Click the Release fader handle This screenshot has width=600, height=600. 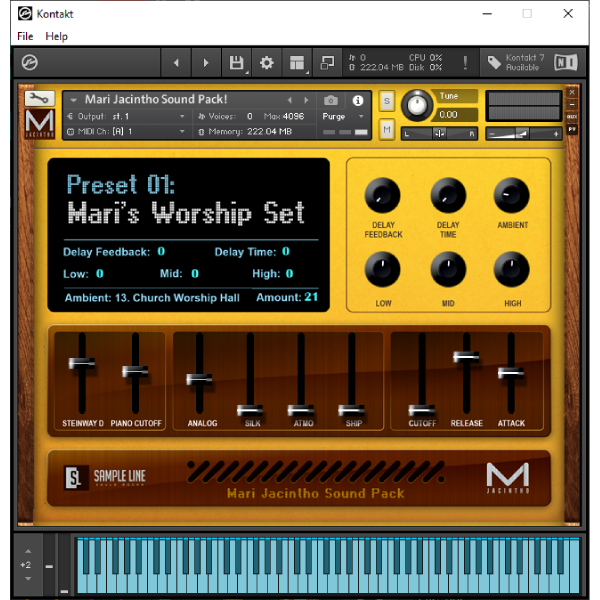(x=466, y=357)
